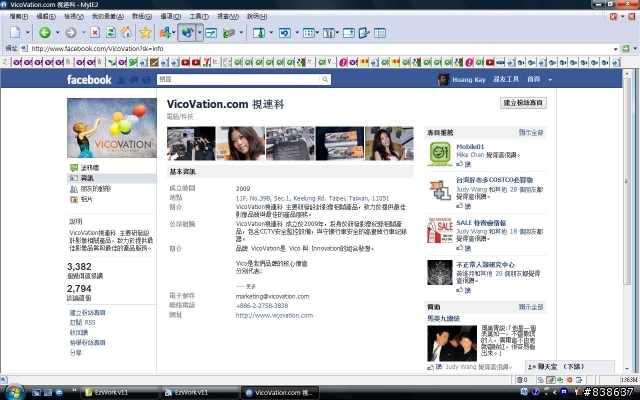This screenshot has height=400, width=640.
Task: Click the VicoVation balloon profile picture
Action: coord(111,128)
